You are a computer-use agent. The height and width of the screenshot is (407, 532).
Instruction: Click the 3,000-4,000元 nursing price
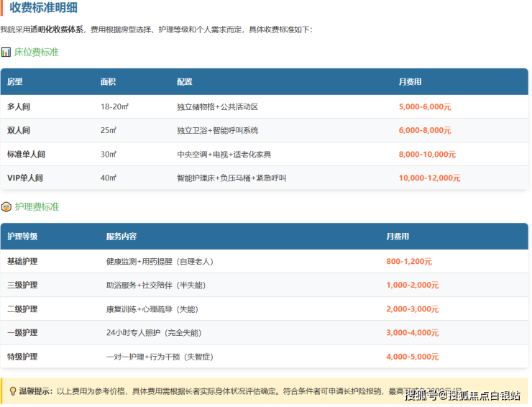pyautogui.click(x=412, y=333)
